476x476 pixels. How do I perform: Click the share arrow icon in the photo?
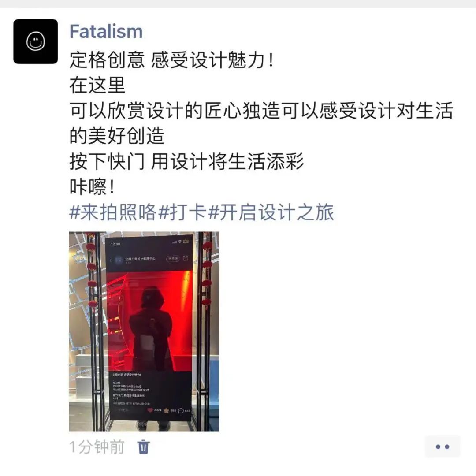click(186, 258)
